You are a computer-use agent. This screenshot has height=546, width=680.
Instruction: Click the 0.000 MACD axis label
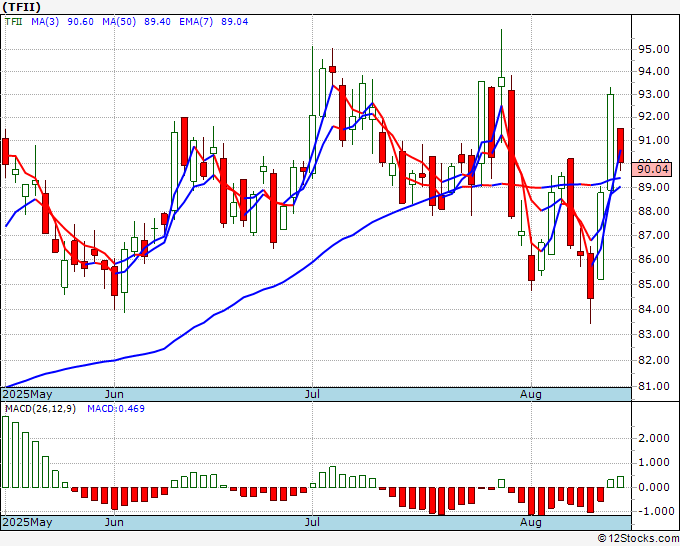[x=653, y=487]
